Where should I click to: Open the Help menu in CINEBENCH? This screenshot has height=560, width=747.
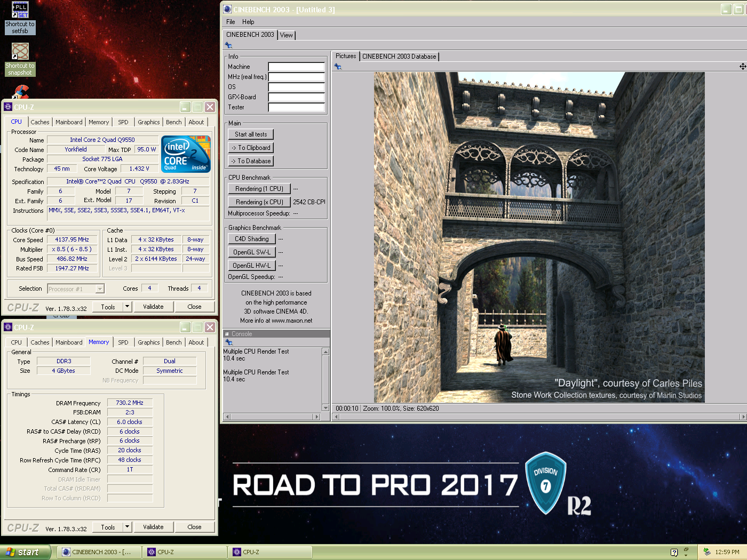(248, 22)
